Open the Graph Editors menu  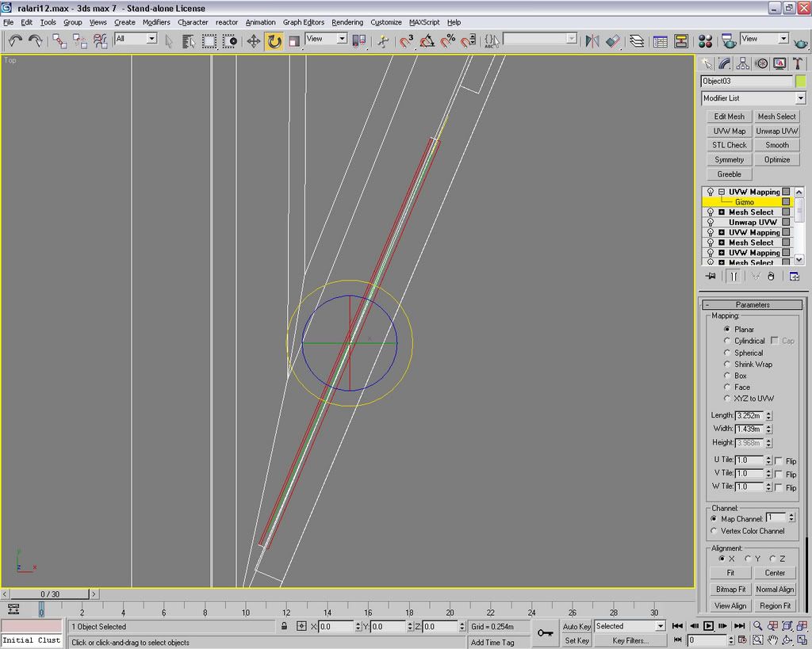[304, 22]
